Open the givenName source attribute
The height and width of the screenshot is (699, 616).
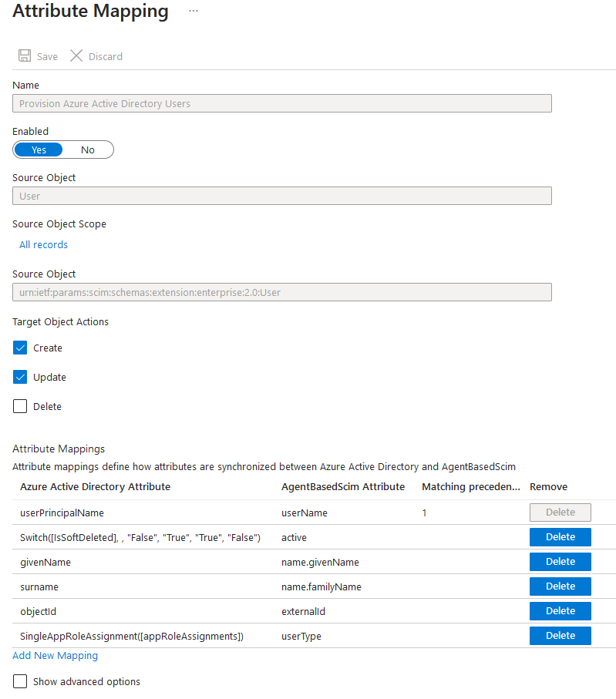point(45,563)
